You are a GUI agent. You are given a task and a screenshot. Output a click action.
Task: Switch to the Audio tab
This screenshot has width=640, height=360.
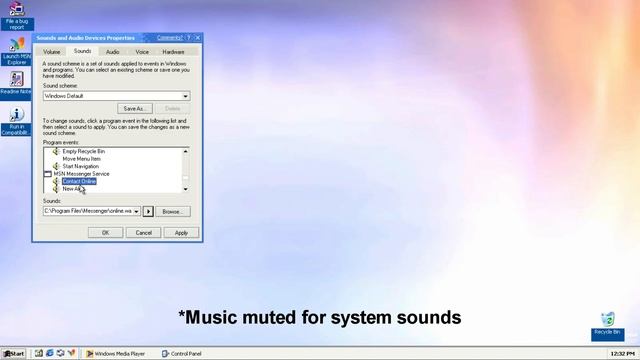[x=113, y=52]
